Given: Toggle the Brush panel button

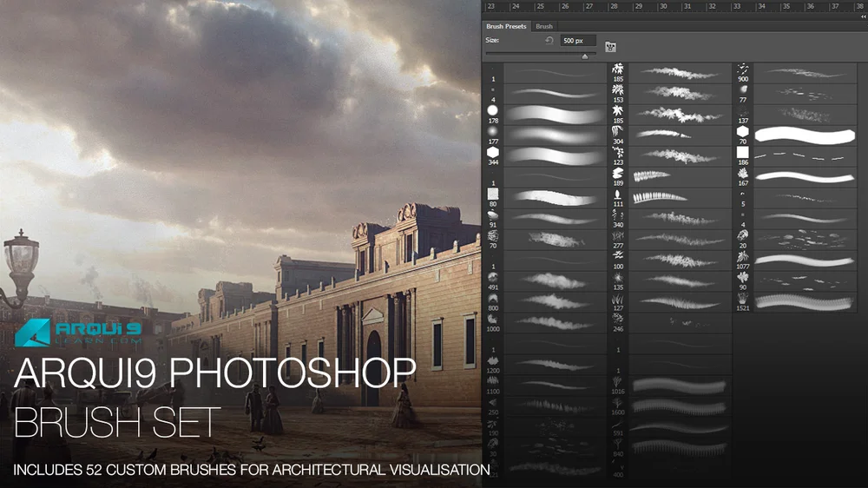Looking at the screenshot, I should click(610, 47).
